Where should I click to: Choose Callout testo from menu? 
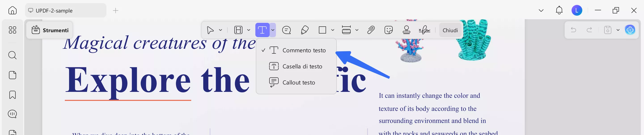(296, 82)
